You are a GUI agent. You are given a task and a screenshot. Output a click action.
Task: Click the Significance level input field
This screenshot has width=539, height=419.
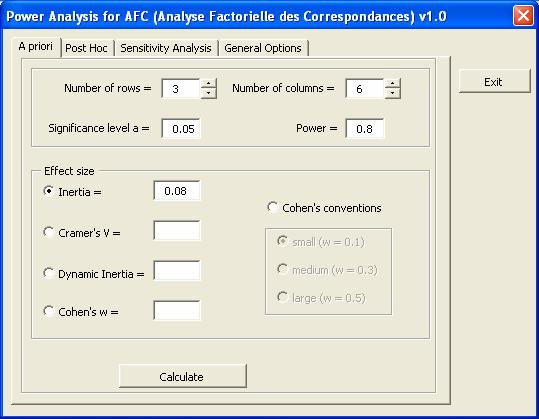click(181, 129)
